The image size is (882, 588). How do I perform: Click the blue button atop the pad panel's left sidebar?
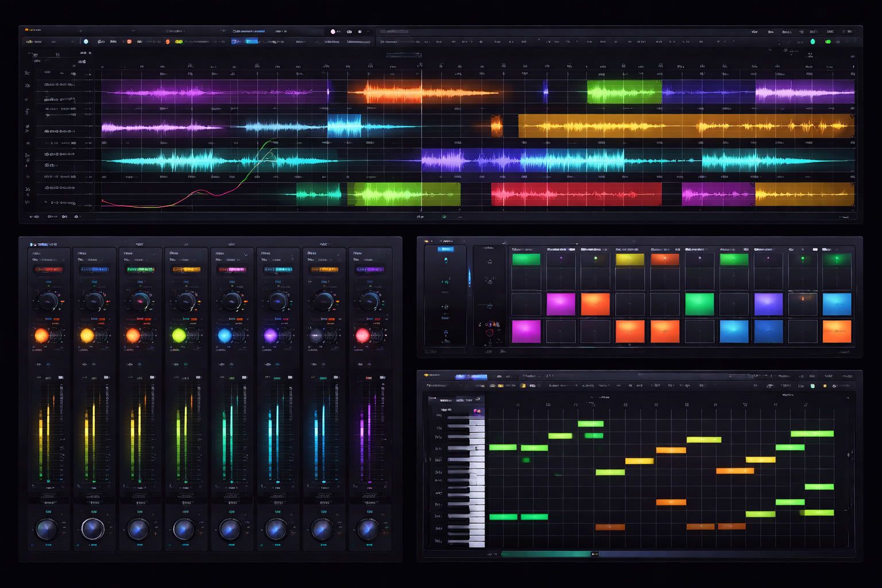pos(446,249)
